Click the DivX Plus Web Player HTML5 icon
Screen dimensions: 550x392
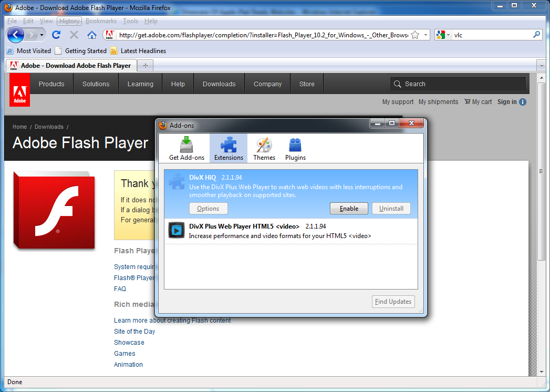click(x=177, y=230)
